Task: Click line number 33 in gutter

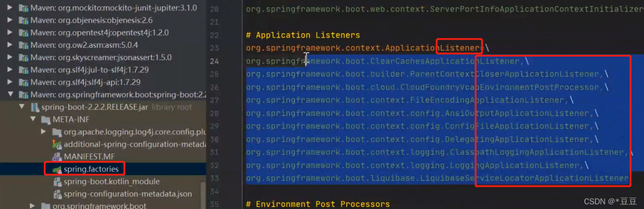Action: click(214, 178)
